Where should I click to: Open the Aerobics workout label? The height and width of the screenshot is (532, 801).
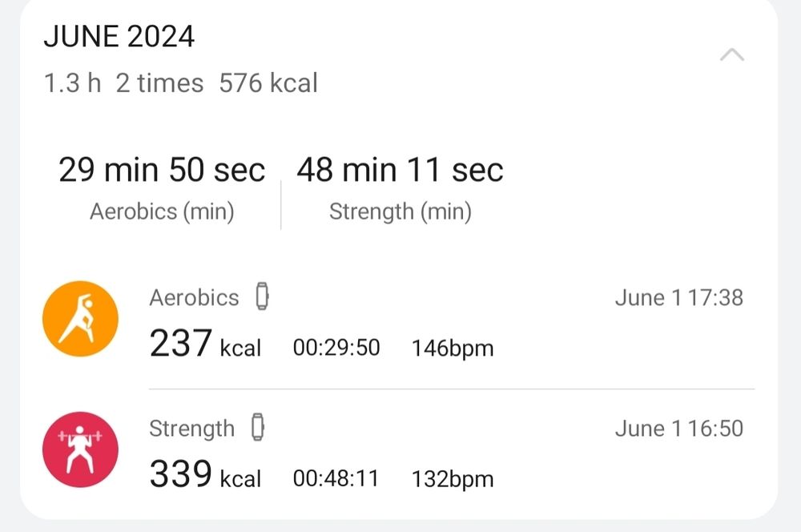pyautogui.click(x=194, y=297)
